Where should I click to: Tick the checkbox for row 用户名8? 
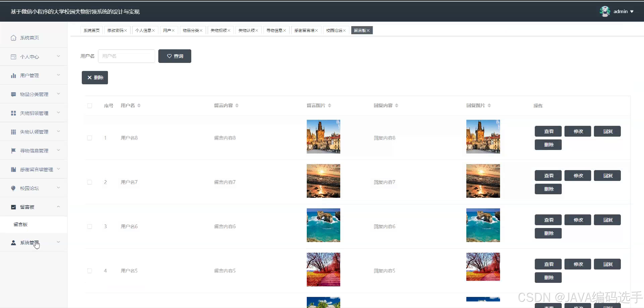[90, 138]
